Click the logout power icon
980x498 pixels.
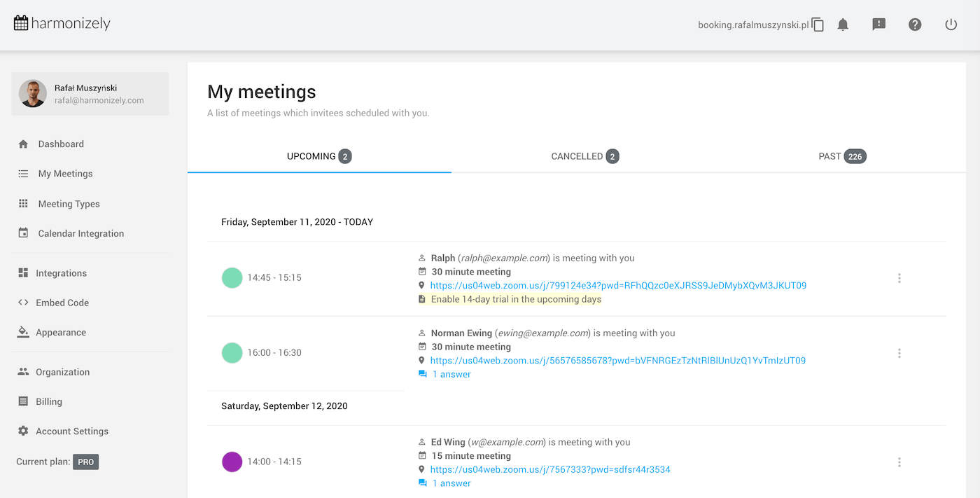tap(951, 25)
